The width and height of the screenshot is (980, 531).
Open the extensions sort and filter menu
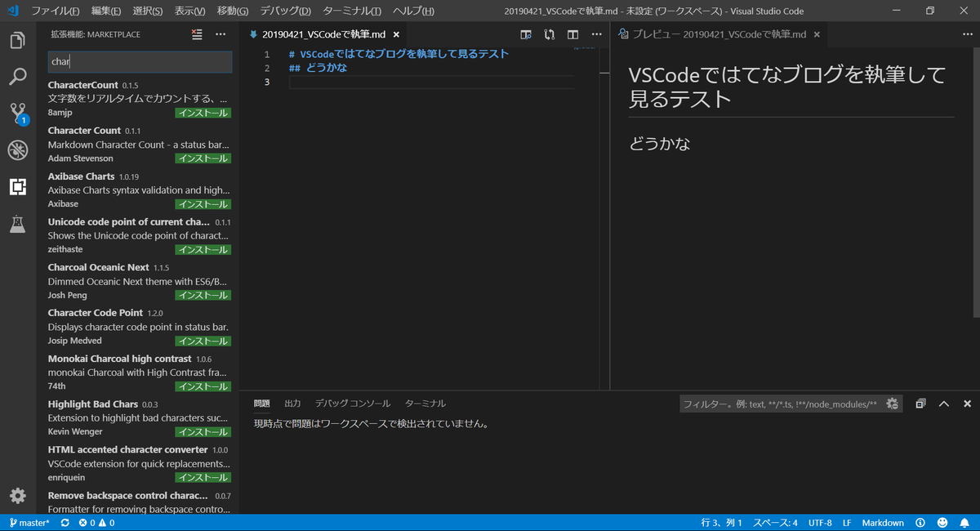pyautogui.click(x=197, y=34)
